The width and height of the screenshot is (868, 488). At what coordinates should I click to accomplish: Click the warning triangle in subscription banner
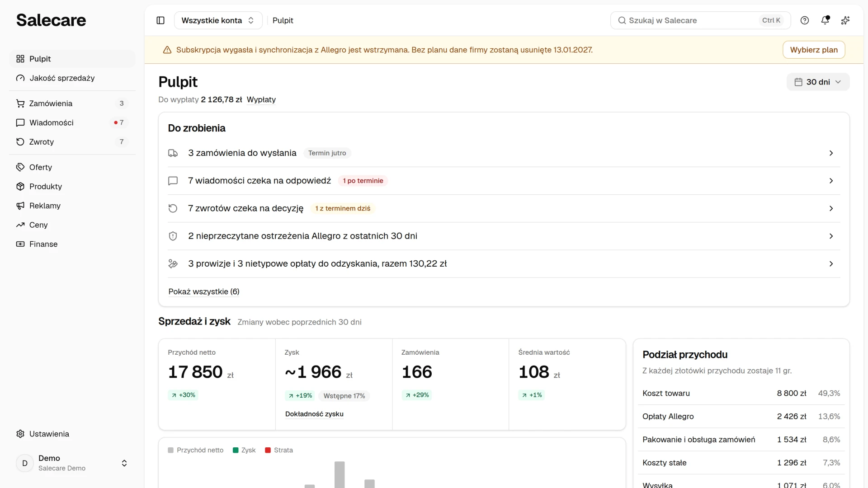tap(167, 50)
